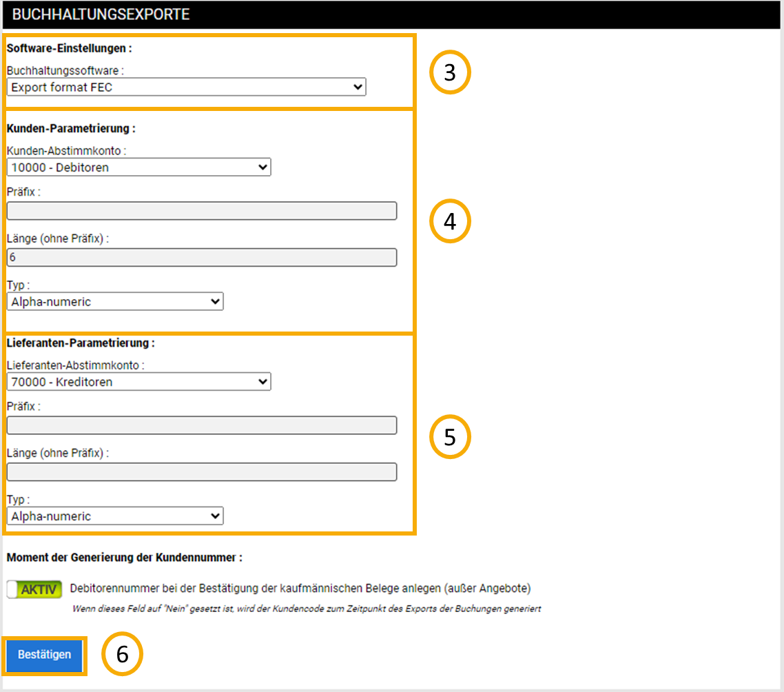Image resolution: width=784 pixels, height=692 pixels.
Task: Click the Software-Einstellungen section heading
Action: point(69,48)
